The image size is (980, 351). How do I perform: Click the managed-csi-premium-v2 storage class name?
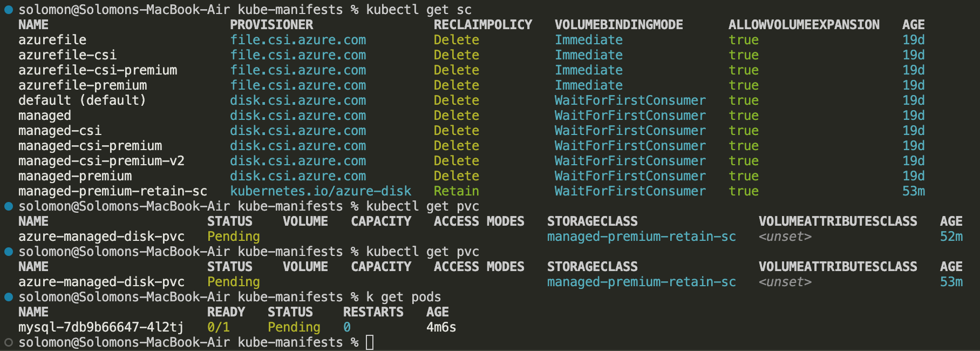tap(101, 161)
